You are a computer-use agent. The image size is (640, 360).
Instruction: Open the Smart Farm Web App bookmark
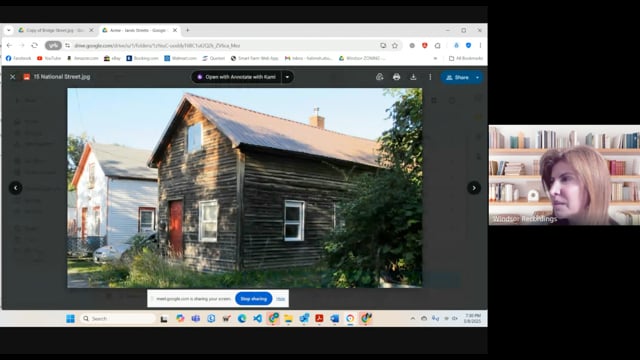coord(254,58)
